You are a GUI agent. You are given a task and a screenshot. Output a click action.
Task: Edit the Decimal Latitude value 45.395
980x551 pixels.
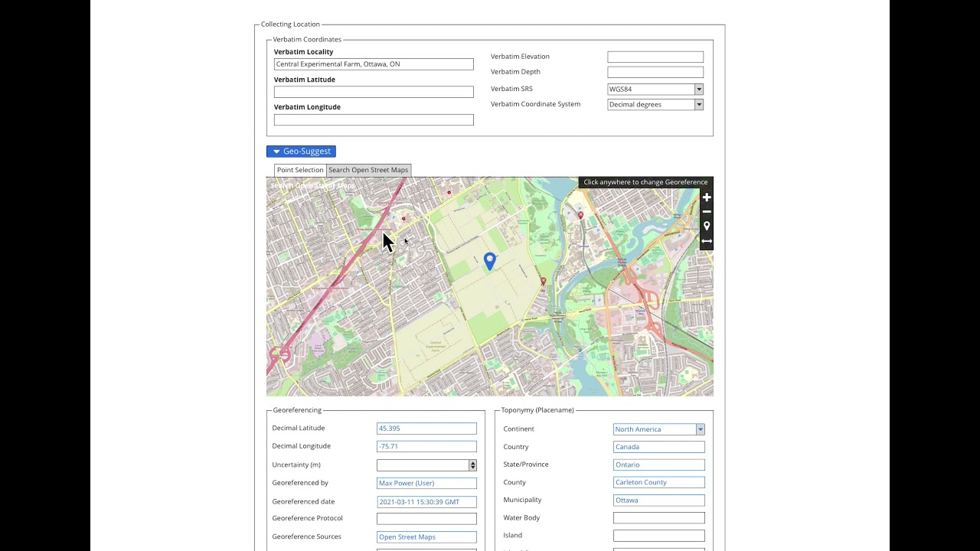pos(426,429)
